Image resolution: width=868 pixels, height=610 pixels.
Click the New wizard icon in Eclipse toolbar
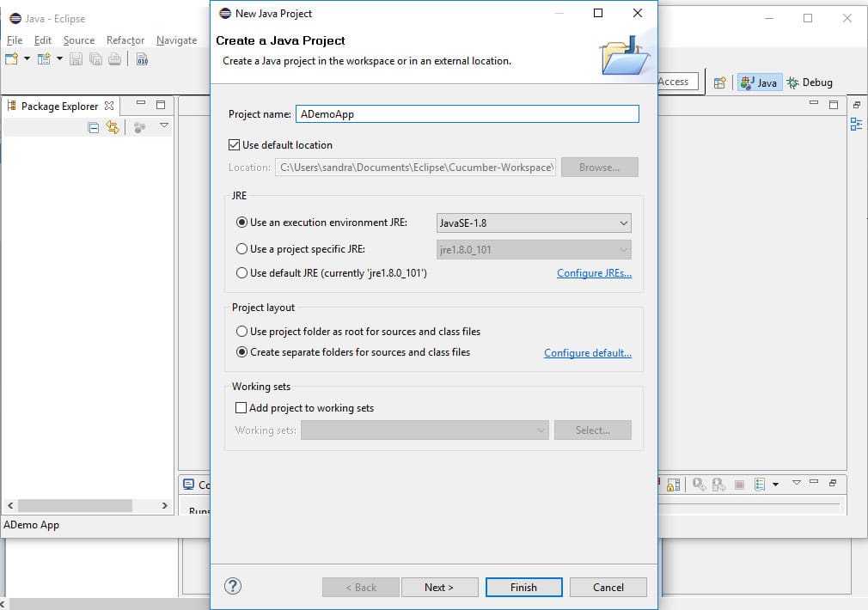(12, 59)
